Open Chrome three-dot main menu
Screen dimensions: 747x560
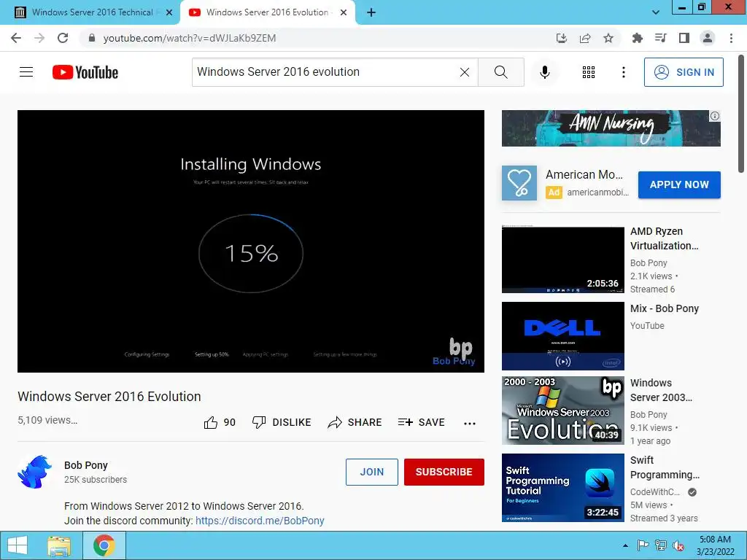731,38
